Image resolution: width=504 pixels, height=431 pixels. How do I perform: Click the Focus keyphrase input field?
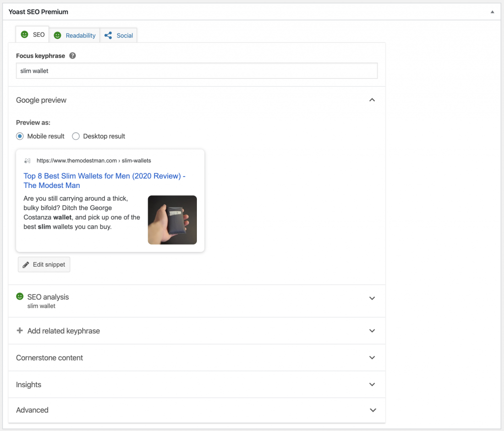[197, 71]
